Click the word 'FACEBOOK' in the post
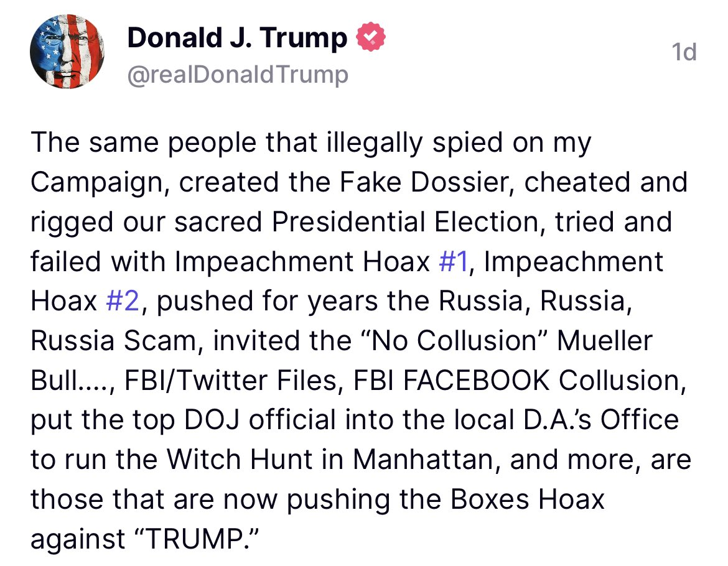Screen dimensions: 728x566 (x=476, y=381)
